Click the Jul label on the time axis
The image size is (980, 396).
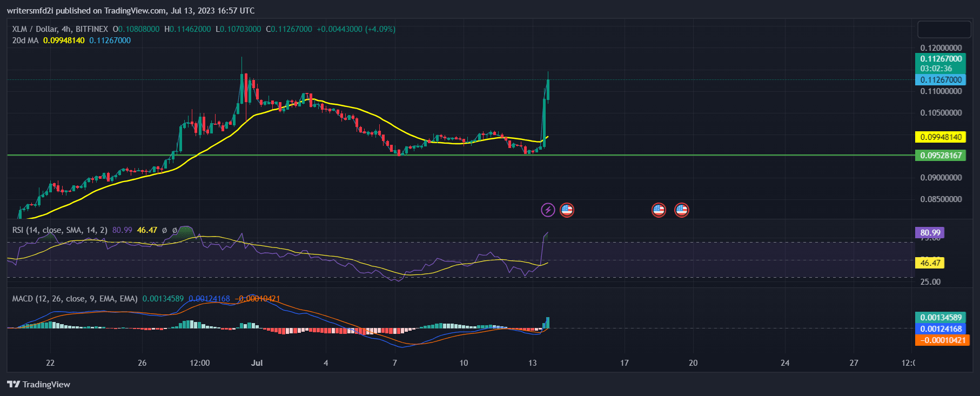(257, 363)
